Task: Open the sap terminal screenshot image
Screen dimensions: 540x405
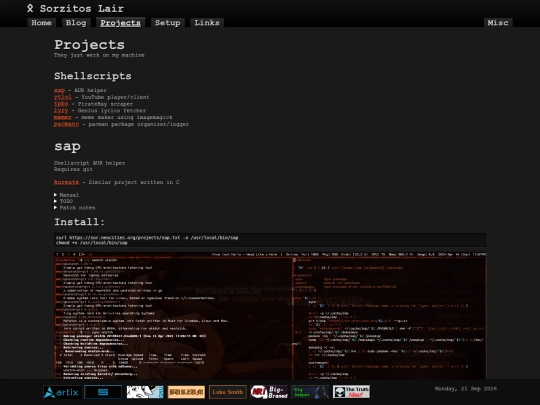Action: click(270, 315)
